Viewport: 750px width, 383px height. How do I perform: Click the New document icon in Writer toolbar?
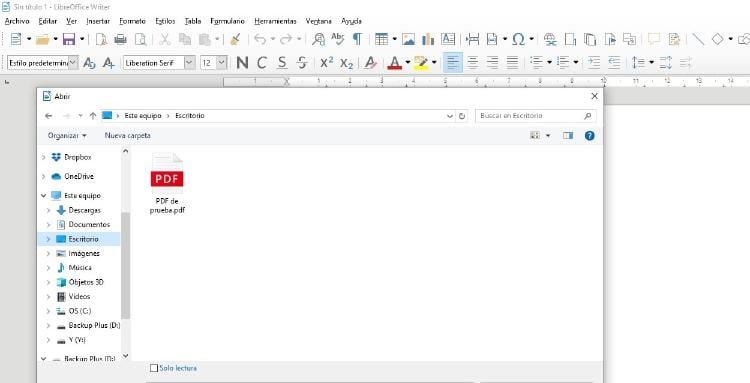pos(16,39)
